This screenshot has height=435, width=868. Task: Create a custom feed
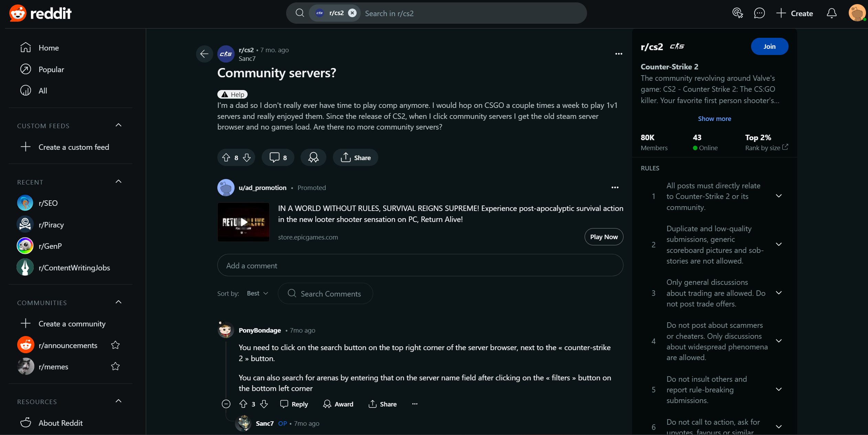tap(70, 147)
